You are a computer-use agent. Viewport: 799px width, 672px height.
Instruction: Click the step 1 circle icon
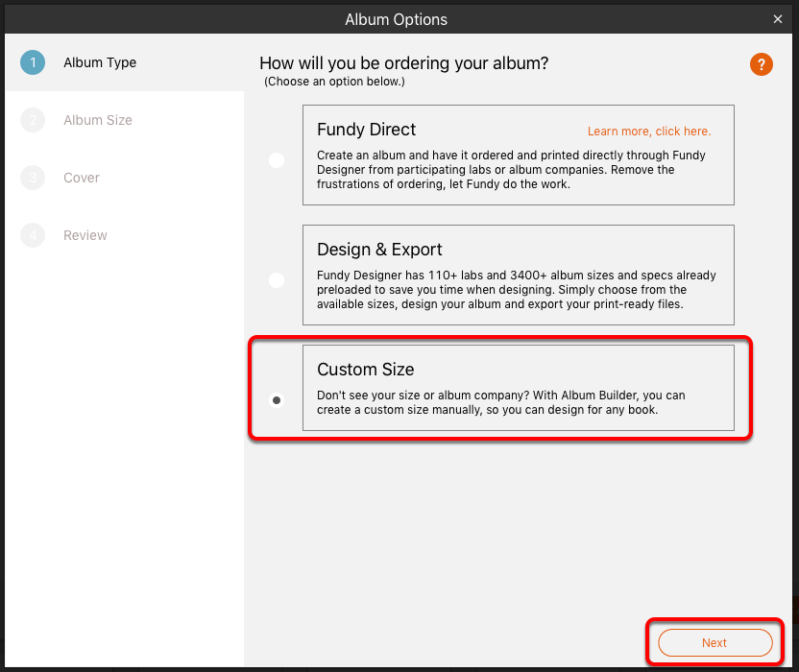point(33,62)
